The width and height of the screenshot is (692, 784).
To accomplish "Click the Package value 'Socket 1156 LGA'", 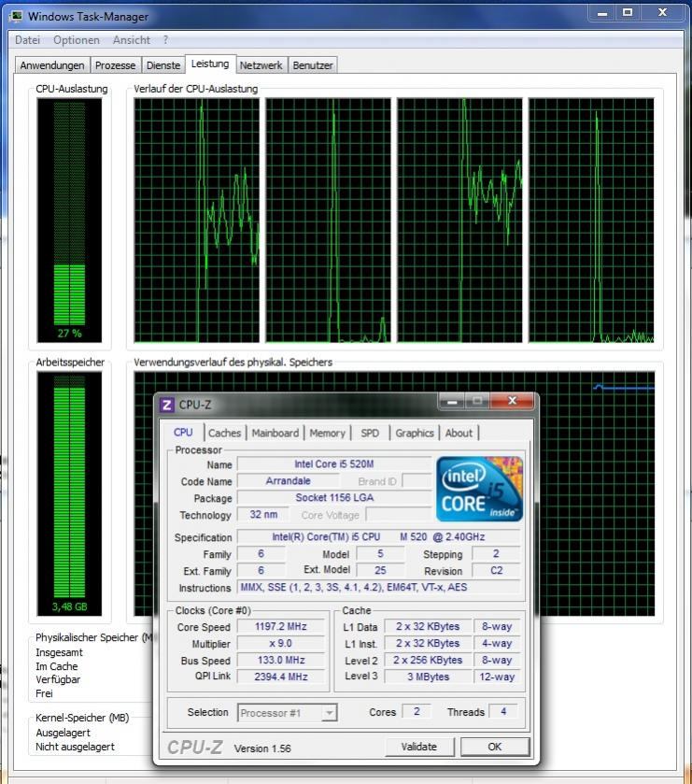I will click(334, 497).
